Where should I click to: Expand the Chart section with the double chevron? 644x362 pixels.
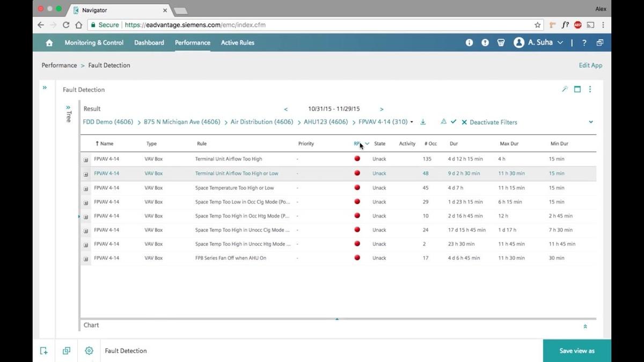[x=585, y=326]
